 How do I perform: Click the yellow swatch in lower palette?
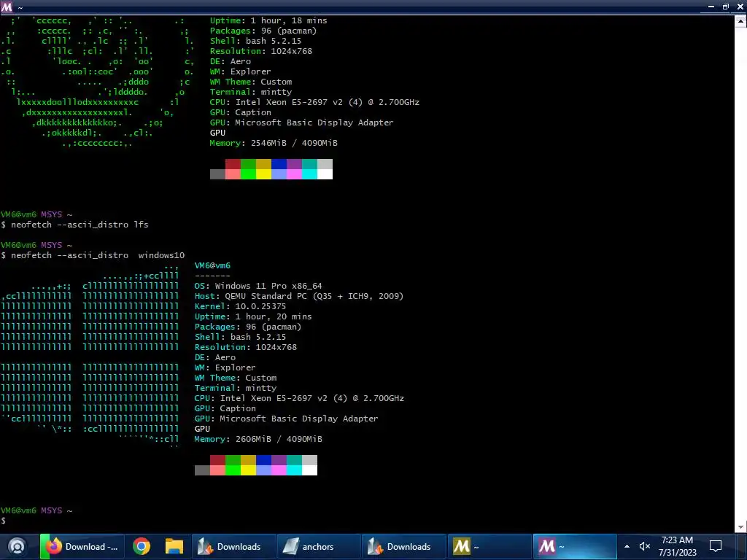[x=248, y=470]
